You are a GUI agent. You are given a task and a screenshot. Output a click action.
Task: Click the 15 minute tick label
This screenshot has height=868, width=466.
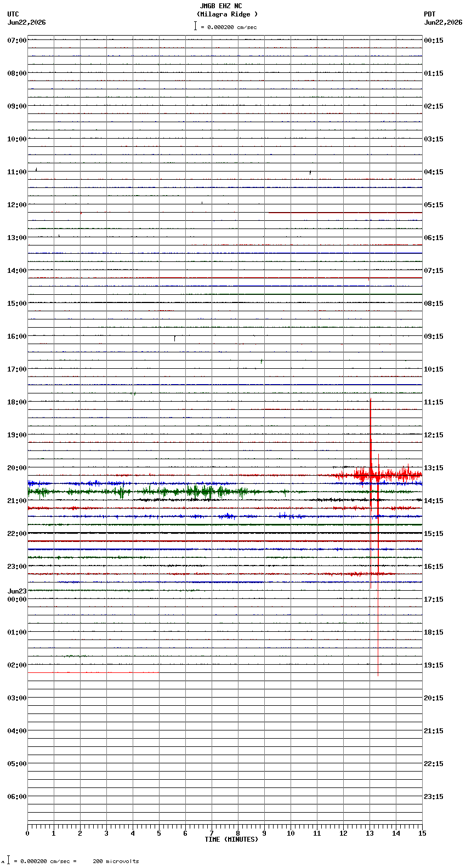(x=422, y=833)
